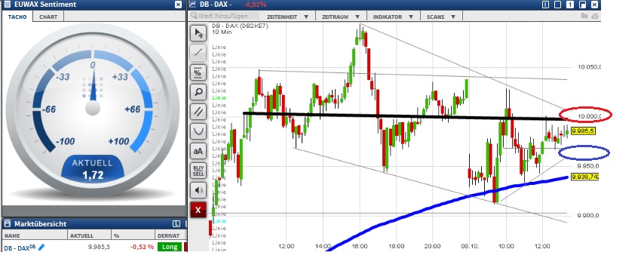Select the percent retracement tool

point(198,72)
